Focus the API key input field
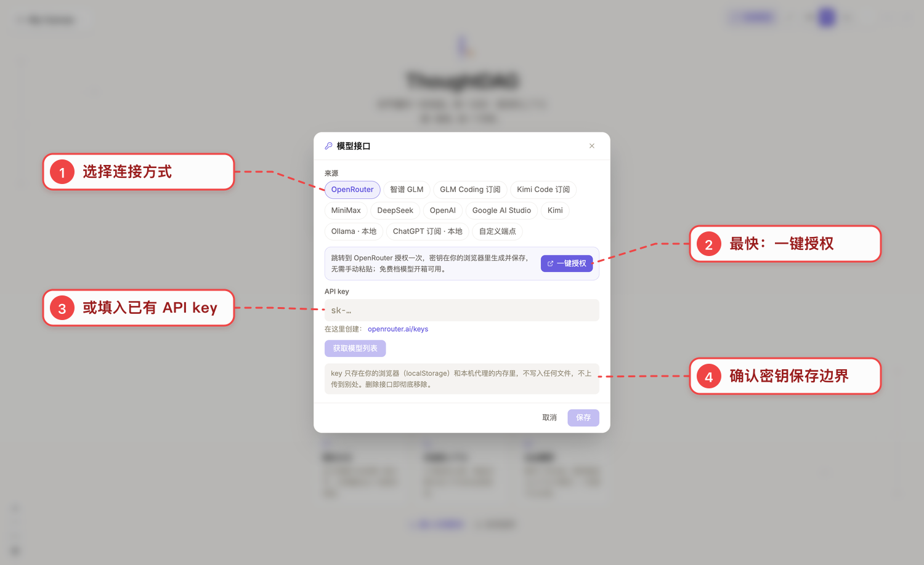Screen dimensions: 924x565 462,310
